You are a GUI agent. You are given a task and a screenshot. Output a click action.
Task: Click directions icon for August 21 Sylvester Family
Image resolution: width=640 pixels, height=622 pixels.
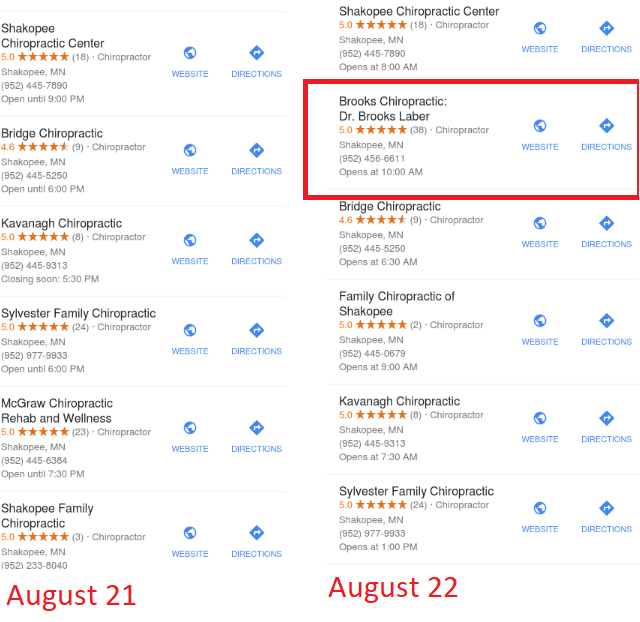(x=257, y=330)
